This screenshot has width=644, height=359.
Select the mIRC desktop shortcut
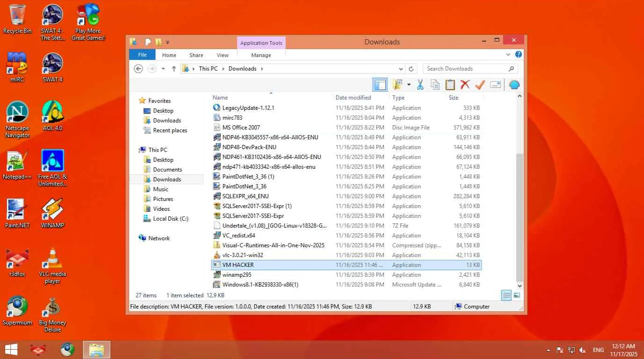pos(17,67)
